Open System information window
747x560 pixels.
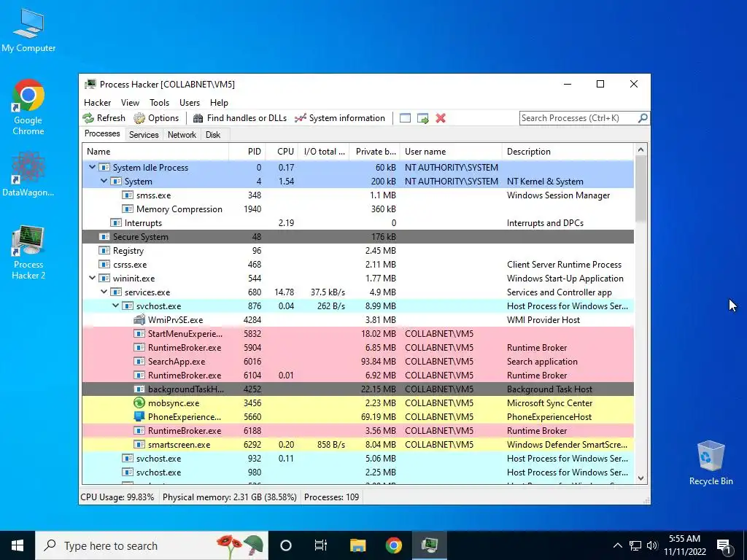tap(340, 118)
